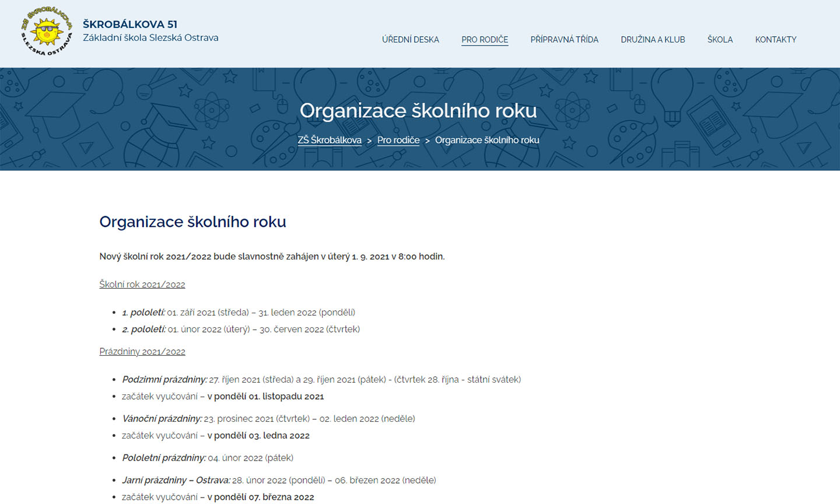Image resolution: width=840 pixels, height=504 pixels.
Task: Click row with pondělí 01. listopadu 2021
Action: coord(223,397)
